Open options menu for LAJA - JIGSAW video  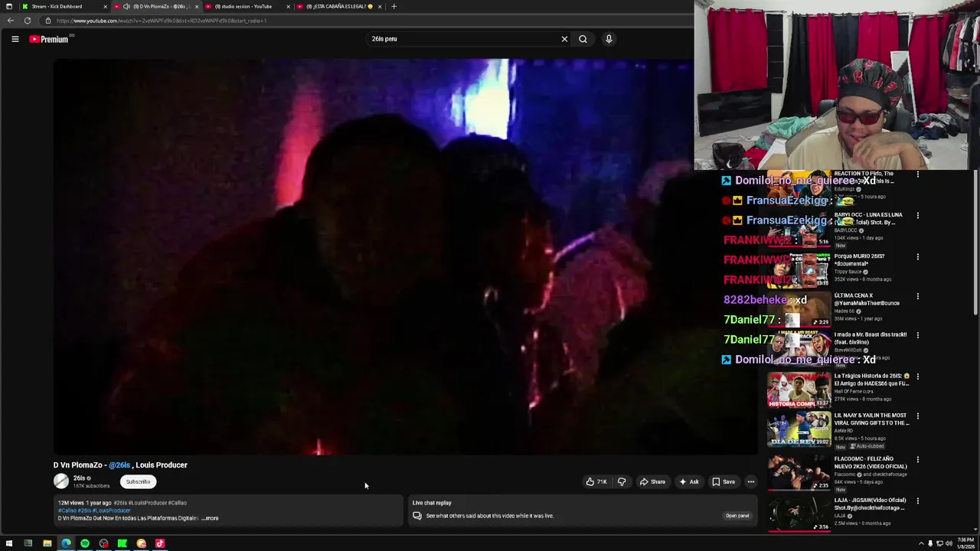pyautogui.click(x=918, y=501)
